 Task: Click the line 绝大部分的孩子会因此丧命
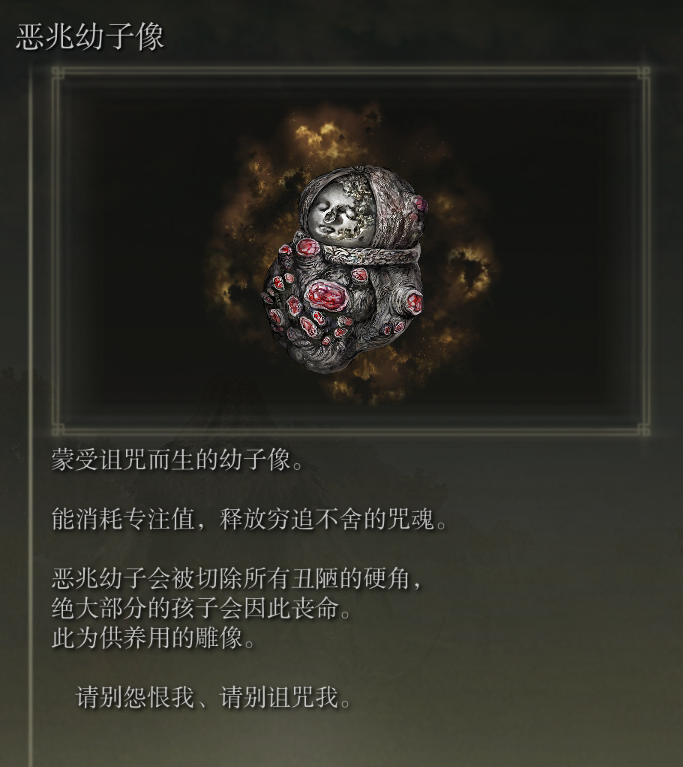202,608
